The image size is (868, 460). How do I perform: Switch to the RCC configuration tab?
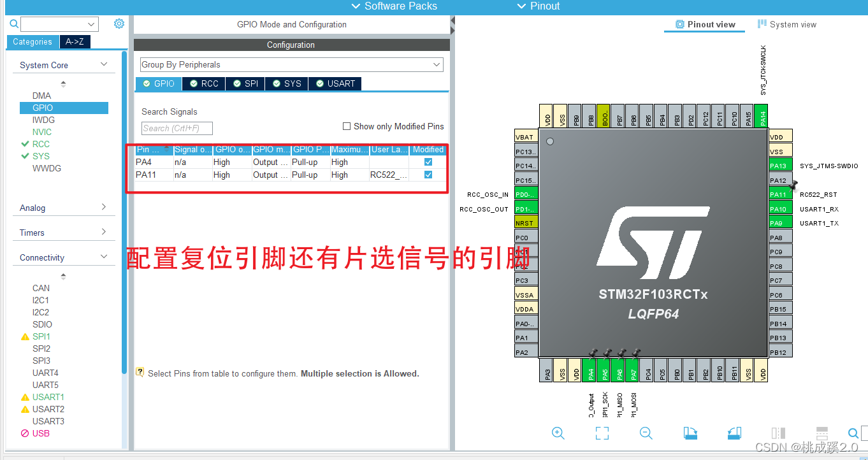(205, 83)
